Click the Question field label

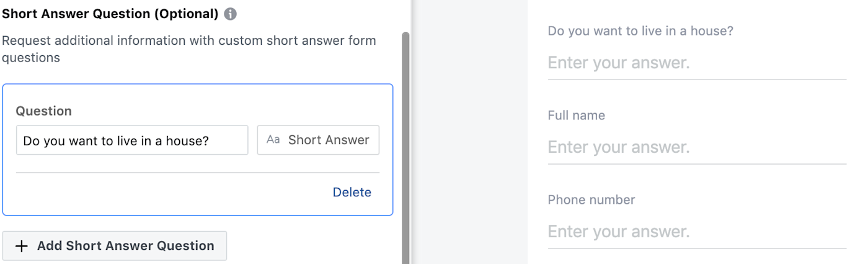tap(43, 111)
